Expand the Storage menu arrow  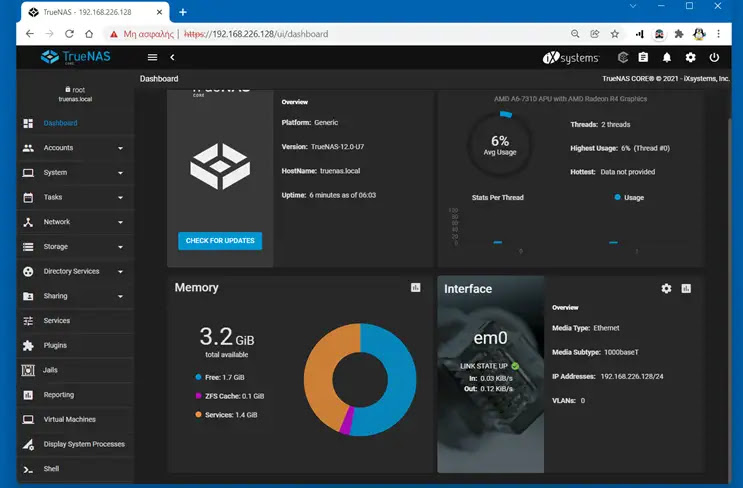pos(120,247)
